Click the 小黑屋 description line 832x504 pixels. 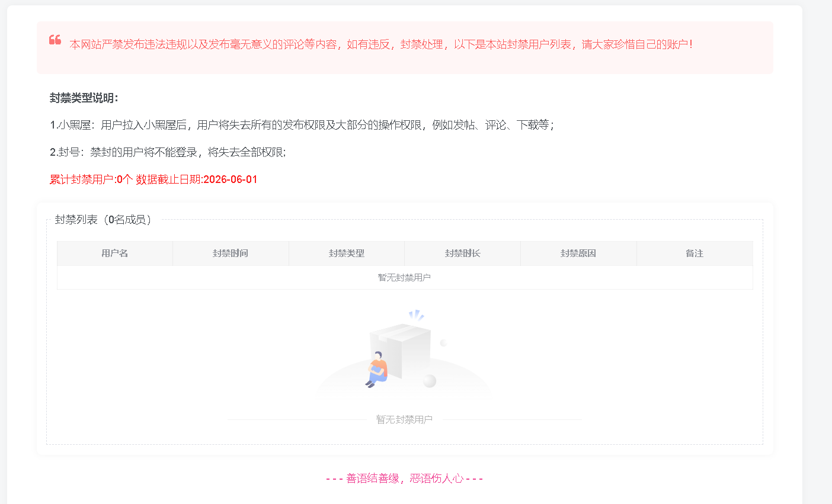pyautogui.click(x=302, y=125)
